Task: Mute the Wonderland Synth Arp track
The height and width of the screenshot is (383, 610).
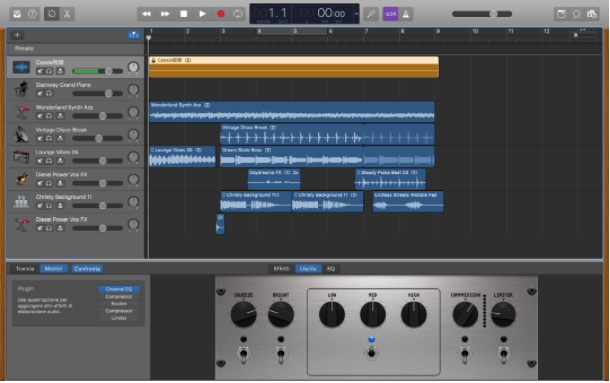Action: pos(40,116)
